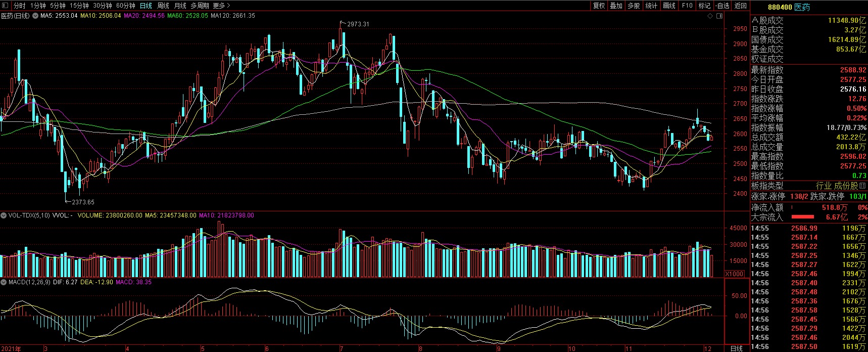Click the VOLUME: 23800260.00 label
868x352 pixels.
110,215
